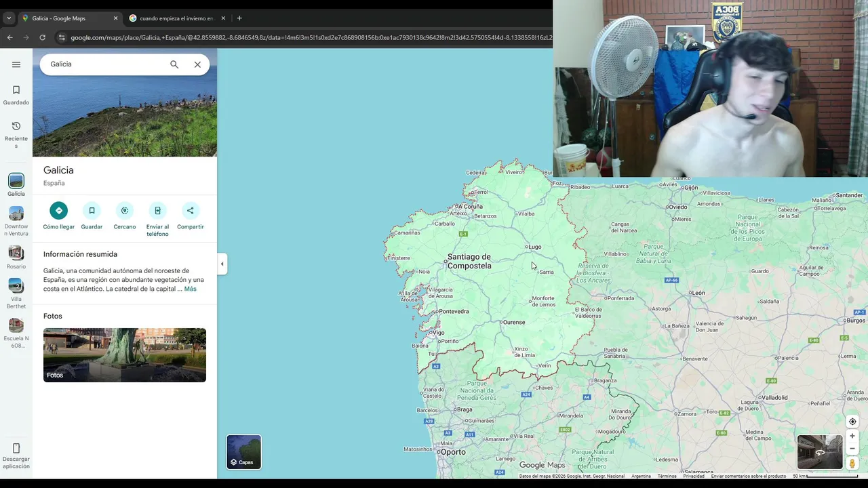Open the Google Maps hamburger menu

(x=16, y=64)
